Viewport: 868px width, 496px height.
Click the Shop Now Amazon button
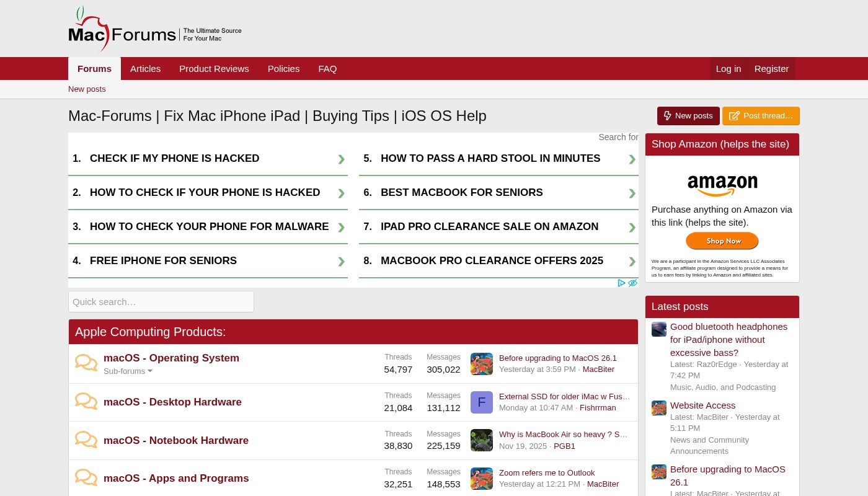click(722, 241)
